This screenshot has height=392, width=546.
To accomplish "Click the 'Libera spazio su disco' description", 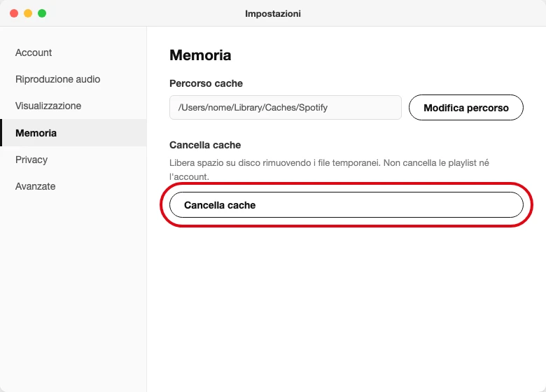I will [329, 169].
